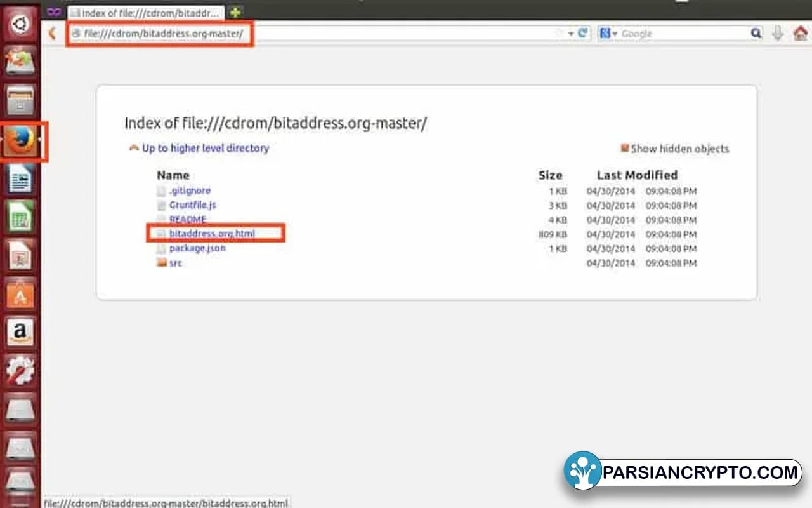Open System Settings gear-and-wrench icon
The image size is (812, 508).
click(20, 371)
